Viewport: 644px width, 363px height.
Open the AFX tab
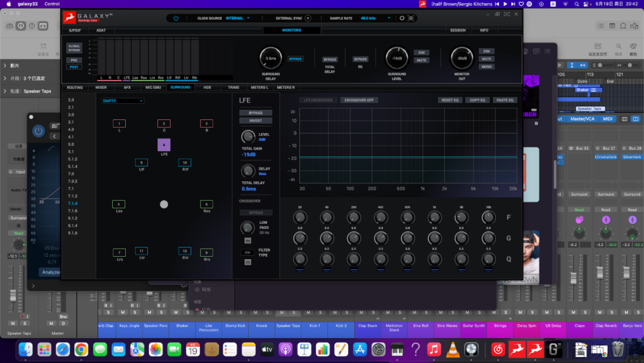(x=128, y=88)
